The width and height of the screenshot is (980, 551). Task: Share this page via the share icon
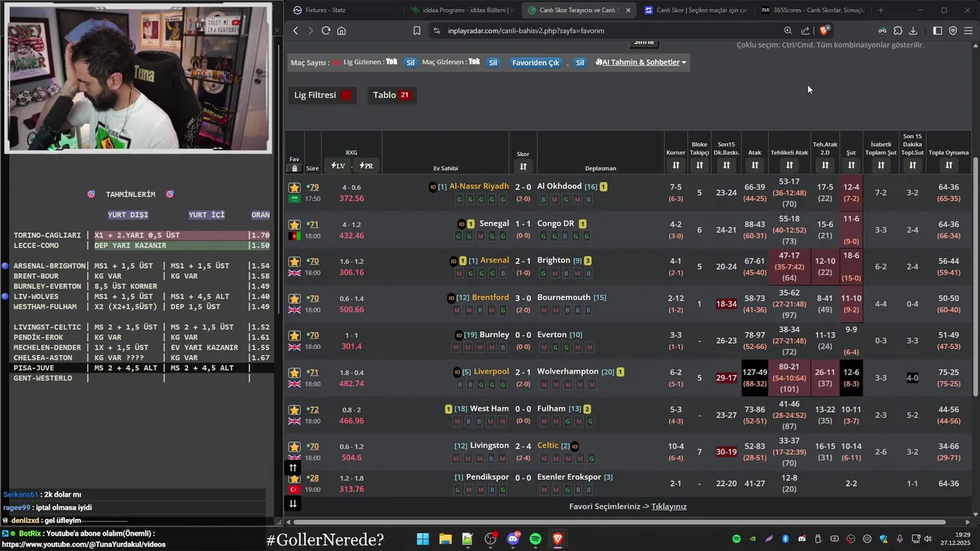(x=805, y=31)
